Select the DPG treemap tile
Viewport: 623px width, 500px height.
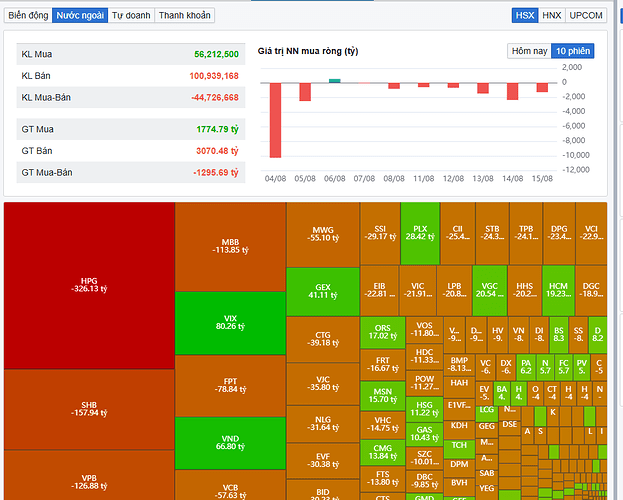[559, 233]
